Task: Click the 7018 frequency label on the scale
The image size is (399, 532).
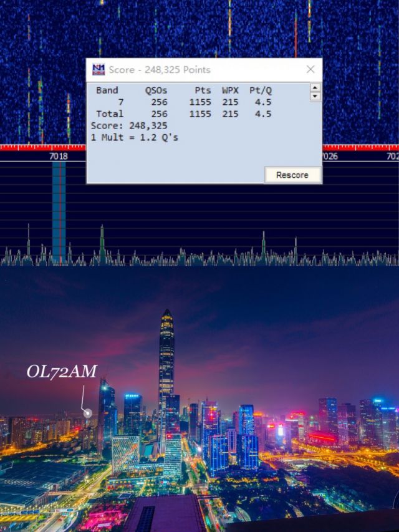Action: [59, 156]
